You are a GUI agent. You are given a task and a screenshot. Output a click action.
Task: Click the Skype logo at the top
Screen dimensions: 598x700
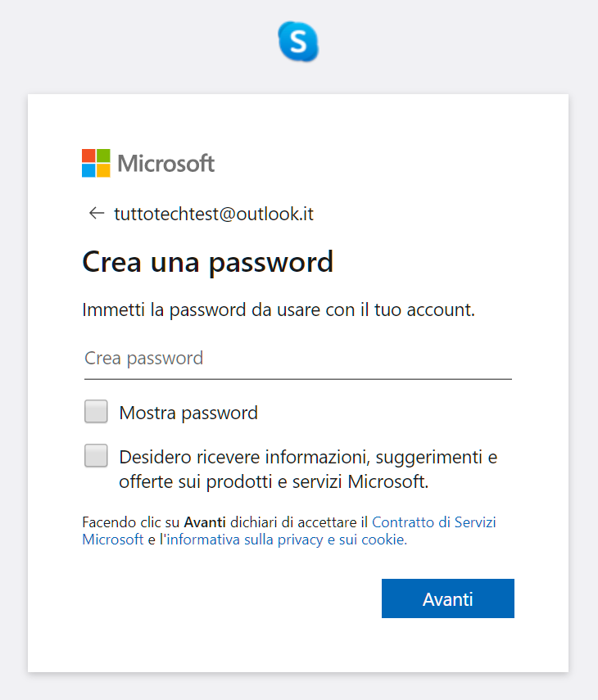[x=298, y=41]
